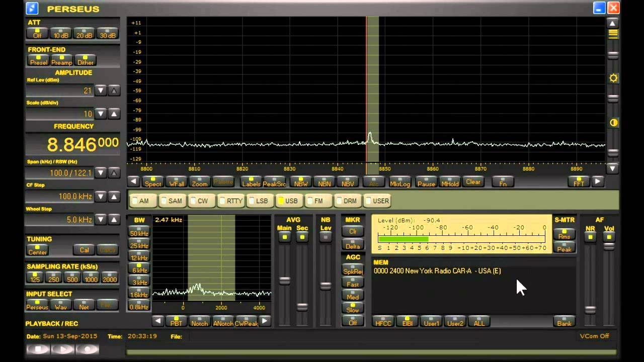Screen dimensions: 644x362
Task: Click right arrow next to CWPeak
Action: [x=265, y=321]
